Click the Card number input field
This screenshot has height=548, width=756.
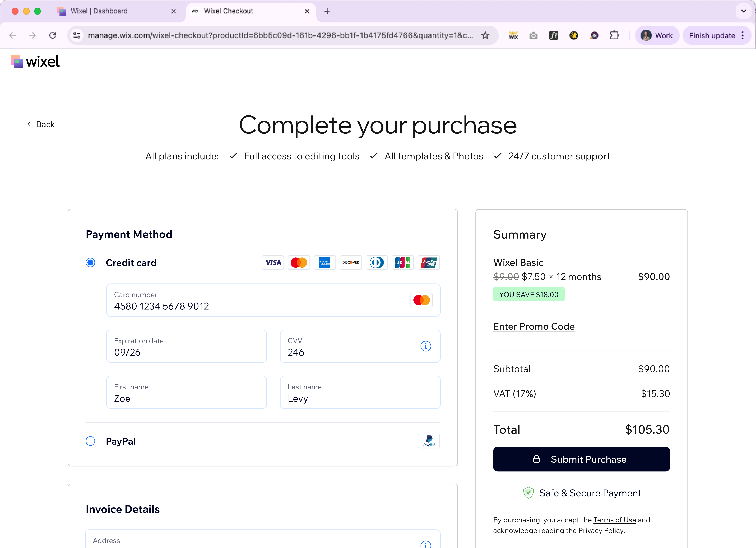(273, 300)
